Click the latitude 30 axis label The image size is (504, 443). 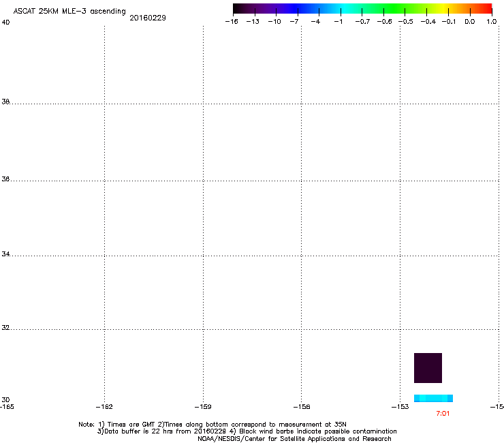tap(5, 400)
